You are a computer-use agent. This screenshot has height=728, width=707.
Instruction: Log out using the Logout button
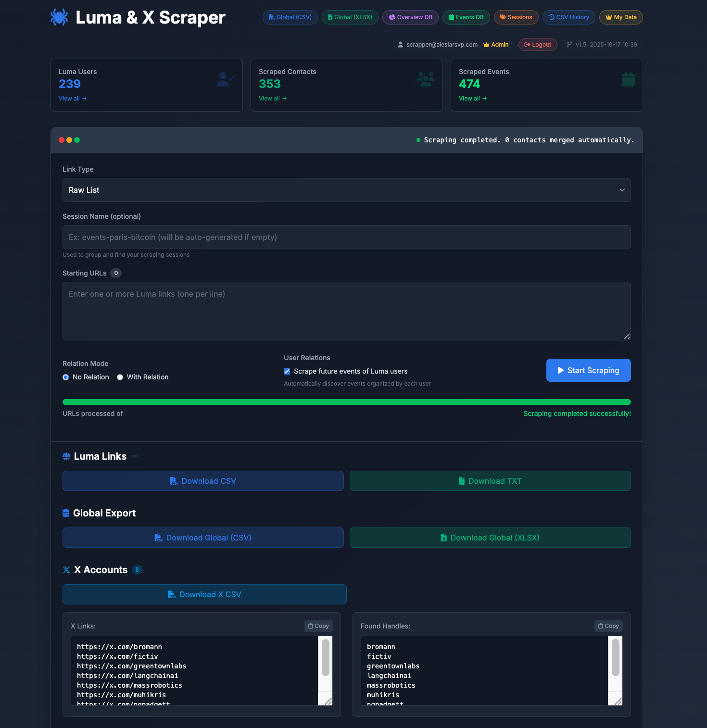click(538, 45)
